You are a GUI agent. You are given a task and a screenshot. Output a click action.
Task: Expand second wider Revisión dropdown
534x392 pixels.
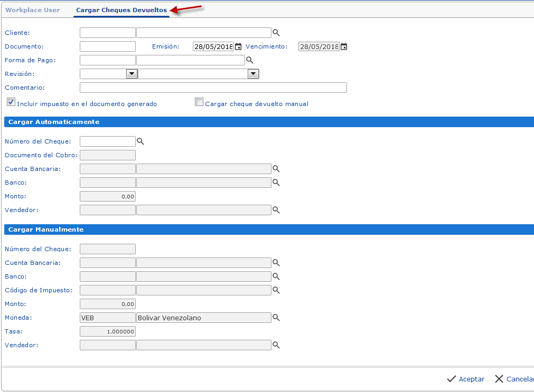coord(253,74)
